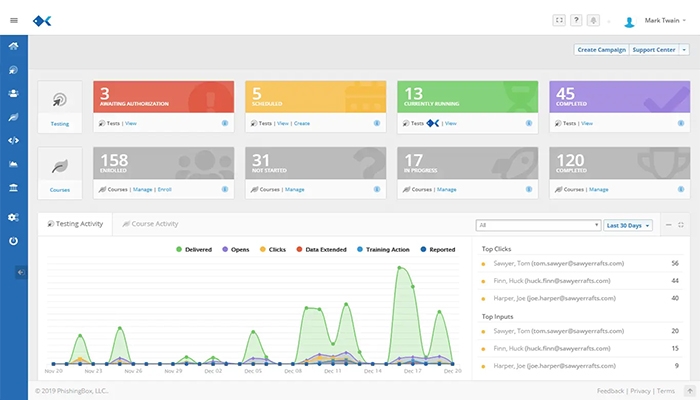Go to Home in sidebar
The image size is (700, 400).
[13, 46]
